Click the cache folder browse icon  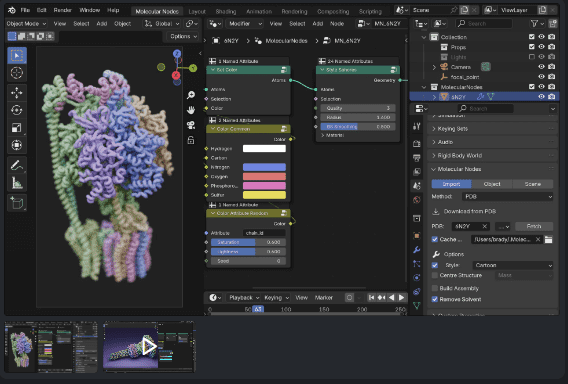click(x=548, y=239)
